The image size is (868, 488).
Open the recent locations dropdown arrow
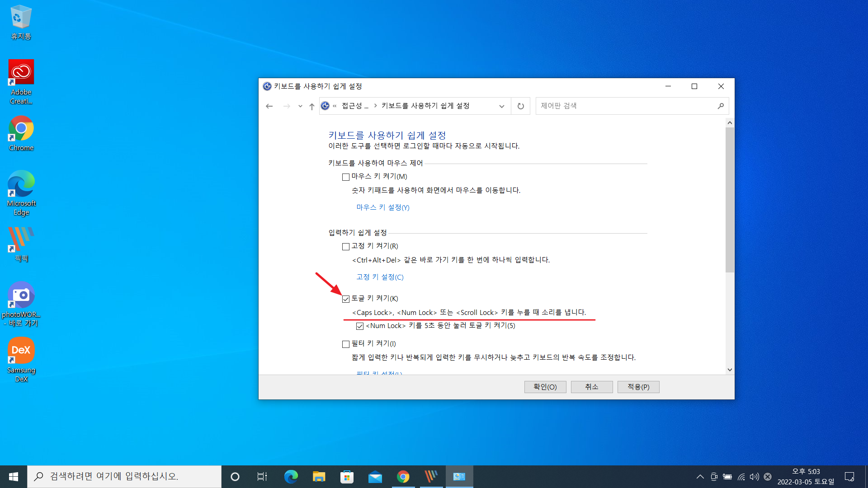[300, 106]
